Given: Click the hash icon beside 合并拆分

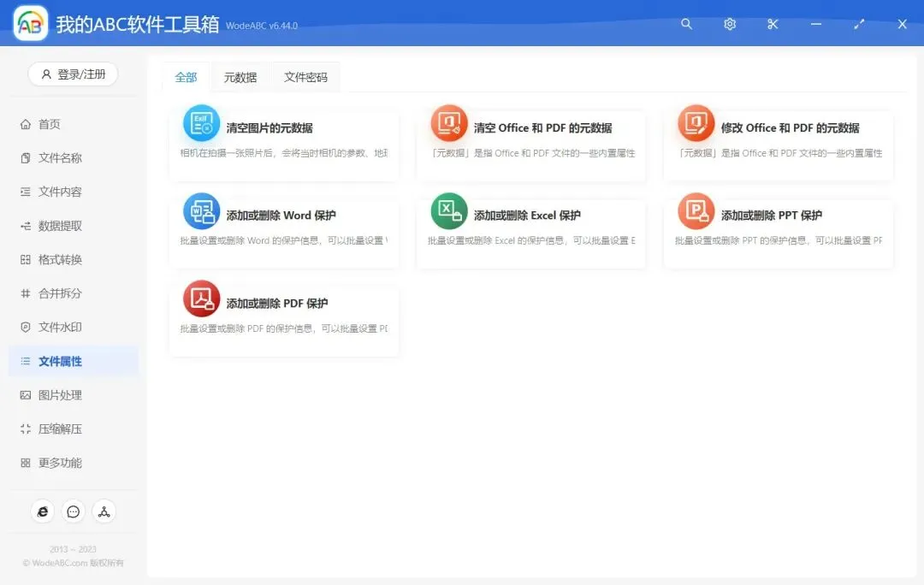Looking at the screenshot, I should tap(26, 293).
